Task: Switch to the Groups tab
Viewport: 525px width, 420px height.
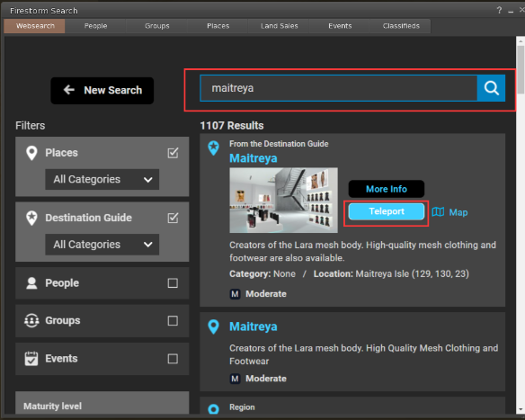Action: click(157, 26)
